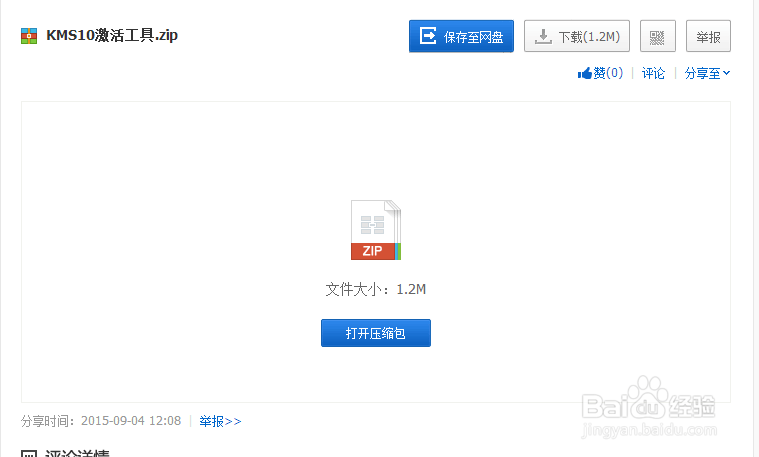Image resolution: width=759 pixels, height=457 pixels.
Task: Select the KMS10激活工具.zip file title
Action: click(112, 35)
